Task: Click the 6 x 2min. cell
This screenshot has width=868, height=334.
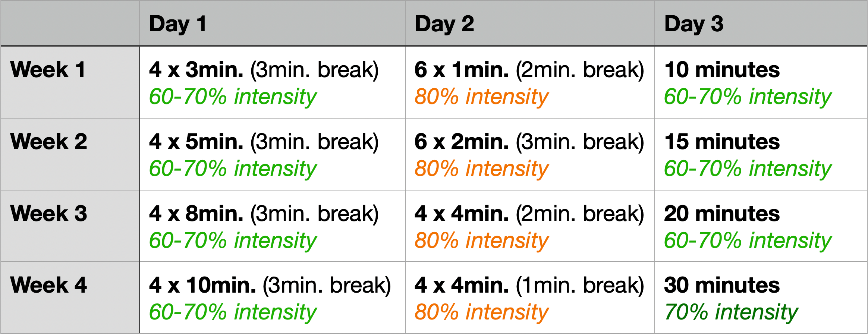Action: click(530, 154)
